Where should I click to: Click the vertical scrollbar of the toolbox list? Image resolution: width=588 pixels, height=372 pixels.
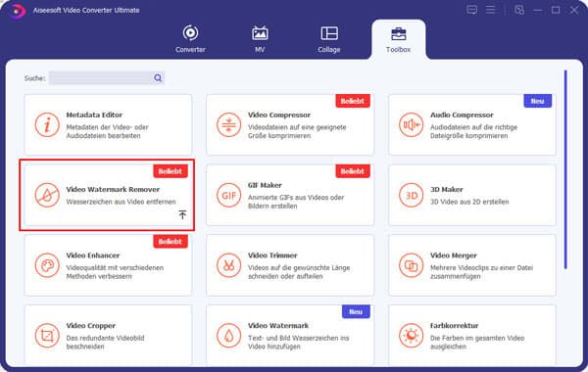tap(565, 169)
